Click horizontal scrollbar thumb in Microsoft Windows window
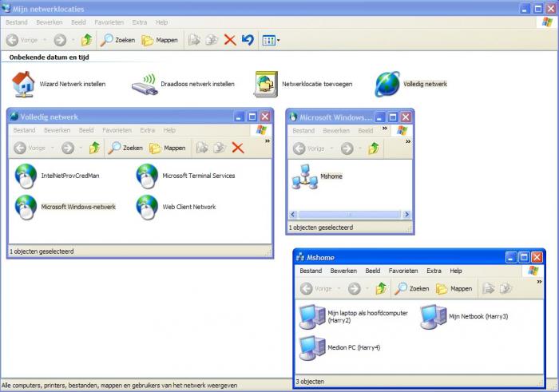Viewport: 559px width, 392px height. coord(350,214)
